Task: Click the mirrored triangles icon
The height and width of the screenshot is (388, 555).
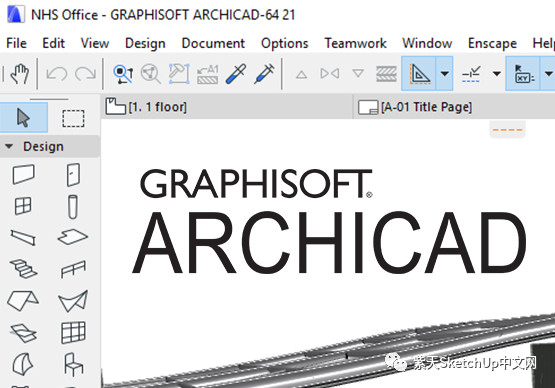Action: point(330,74)
